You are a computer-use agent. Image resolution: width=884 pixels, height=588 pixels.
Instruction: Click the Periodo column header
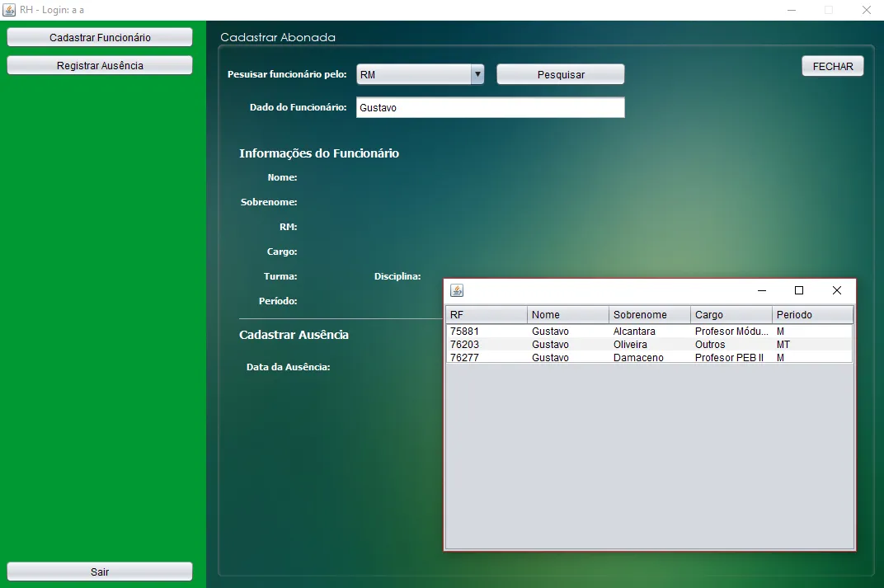point(812,315)
